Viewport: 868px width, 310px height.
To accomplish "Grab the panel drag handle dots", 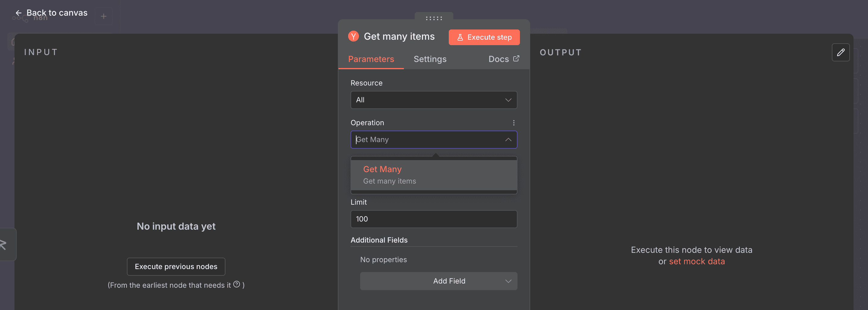I will point(434,18).
